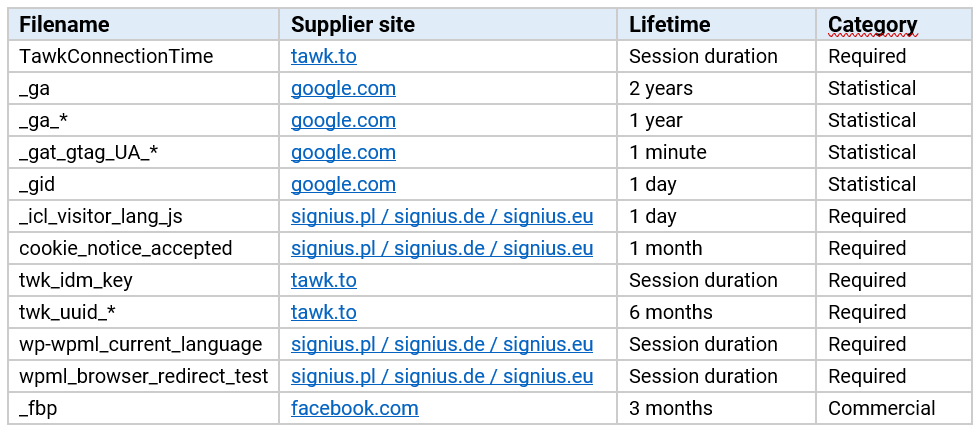Select the 6 months lifetime cell

tap(670, 313)
